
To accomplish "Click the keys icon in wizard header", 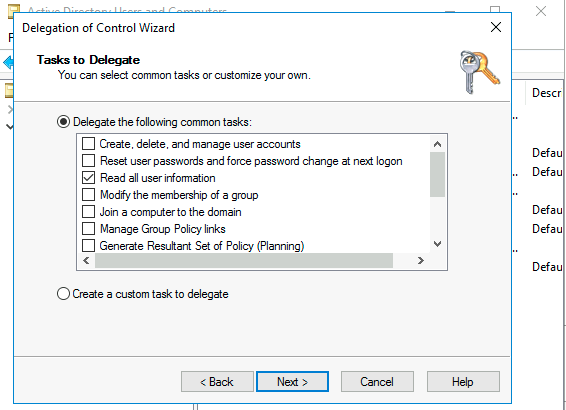I will pos(479,72).
